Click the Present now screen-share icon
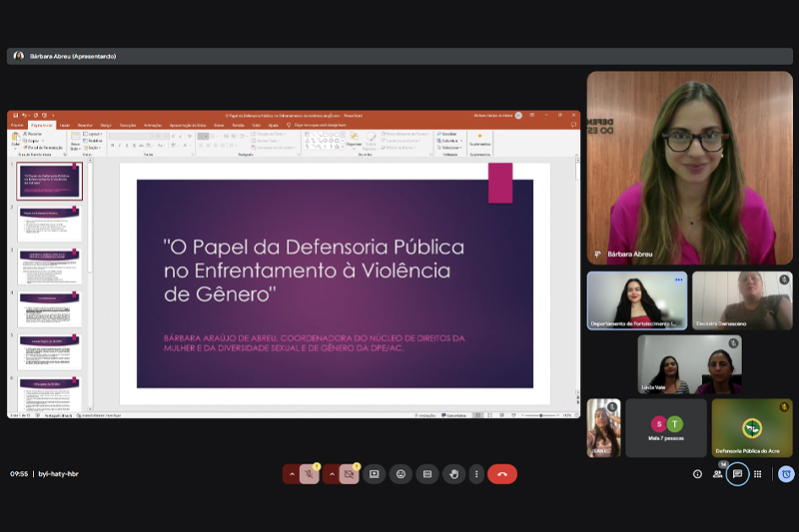The height and width of the screenshot is (532, 799). [374, 474]
